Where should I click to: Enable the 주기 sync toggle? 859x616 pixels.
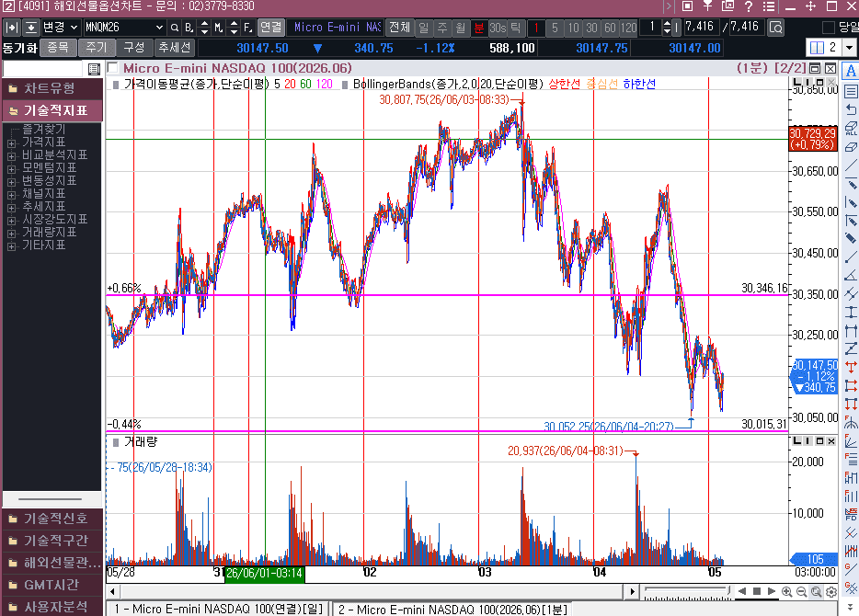click(96, 48)
